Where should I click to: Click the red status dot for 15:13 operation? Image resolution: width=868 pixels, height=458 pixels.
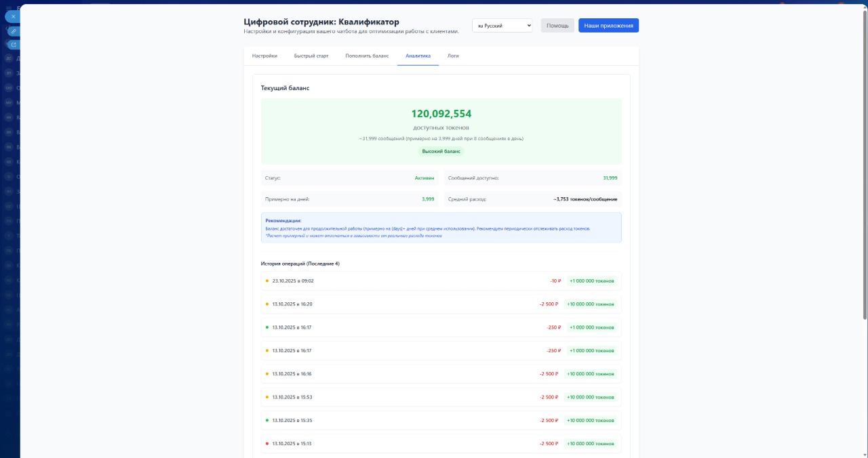[267, 443]
